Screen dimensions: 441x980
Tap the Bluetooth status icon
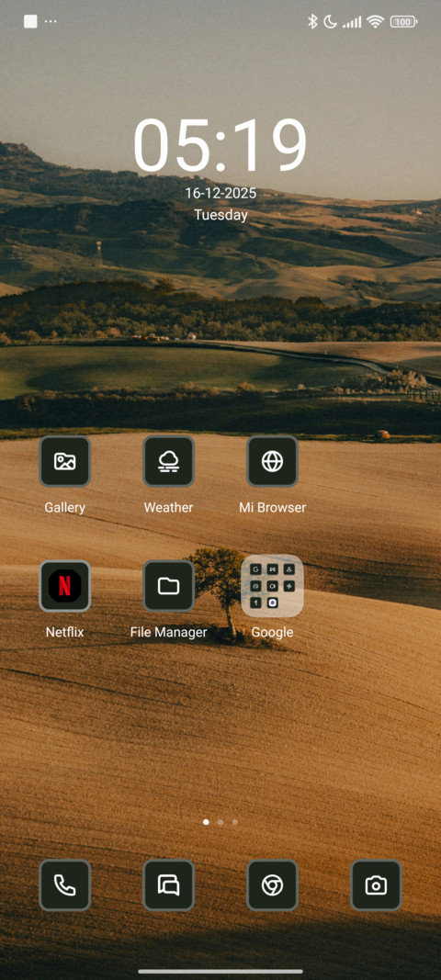pyautogui.click(x=312, y=22)
